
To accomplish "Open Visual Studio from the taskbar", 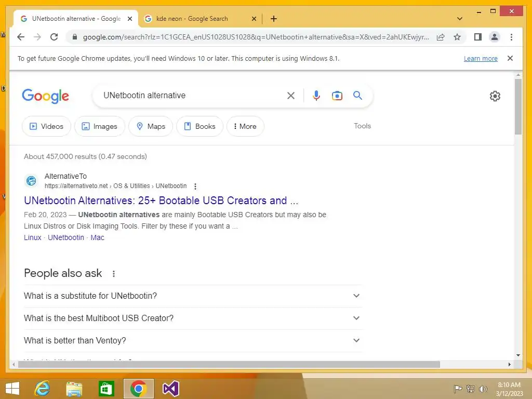I will pos(170,389).
